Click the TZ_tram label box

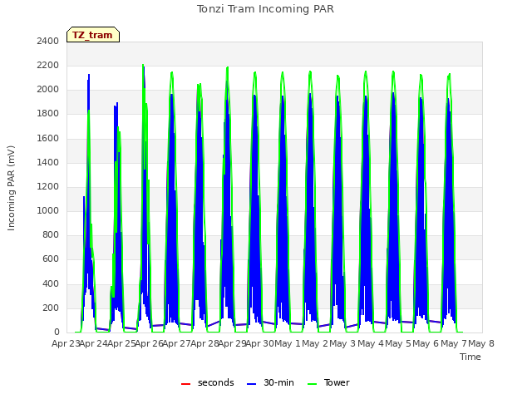tap(93, 35)
